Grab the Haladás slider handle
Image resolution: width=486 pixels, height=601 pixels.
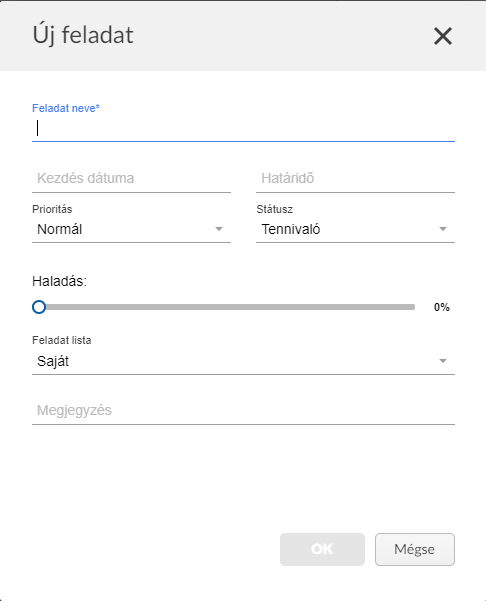point(39,307)
